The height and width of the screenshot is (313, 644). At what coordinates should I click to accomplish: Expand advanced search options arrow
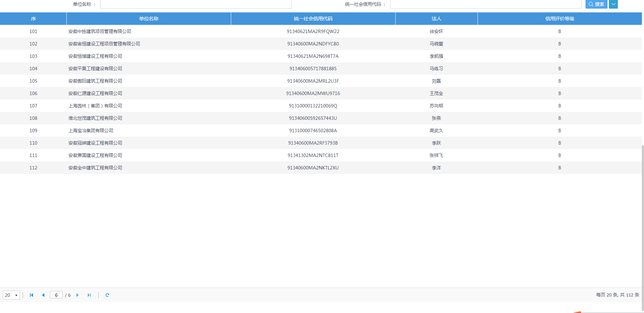(613, 4)
